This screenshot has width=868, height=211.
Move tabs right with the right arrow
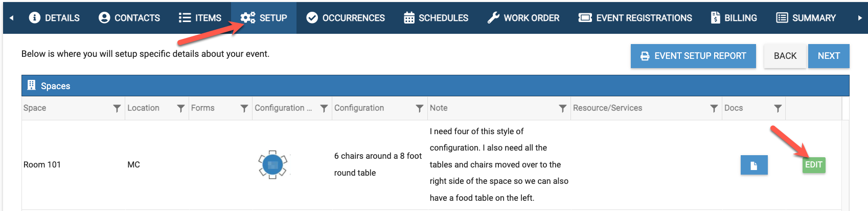coord(860,18)
